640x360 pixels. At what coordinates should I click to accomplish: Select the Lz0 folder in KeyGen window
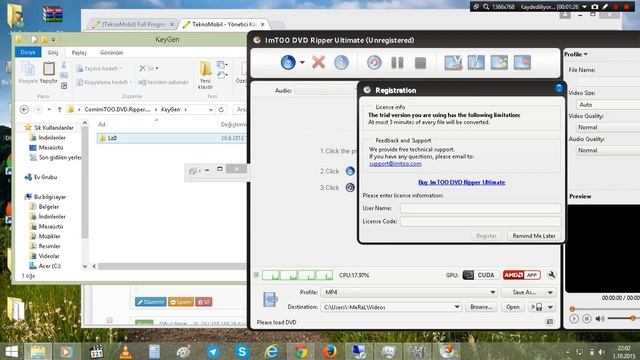[171, 138]
